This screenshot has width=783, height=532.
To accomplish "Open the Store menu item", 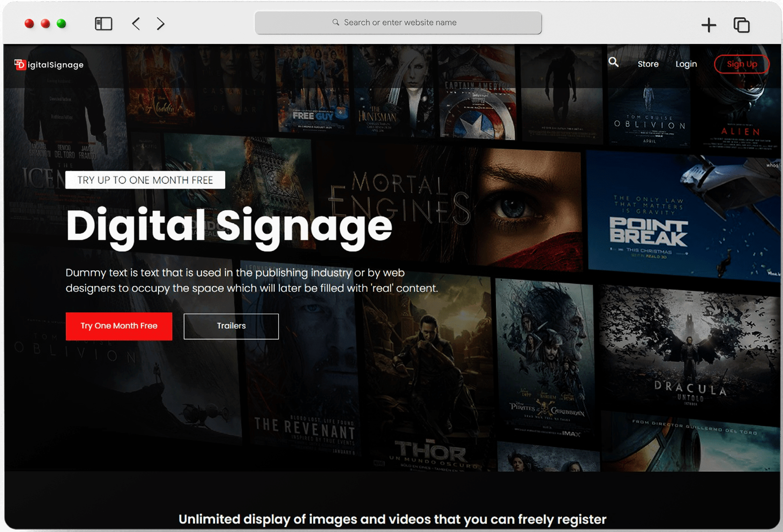I will pos(647,64).
